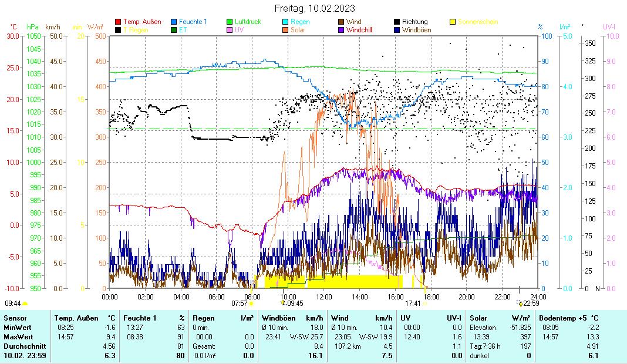Click the '18:00' time axis label
Screen dimensions: 627x364
432,297
